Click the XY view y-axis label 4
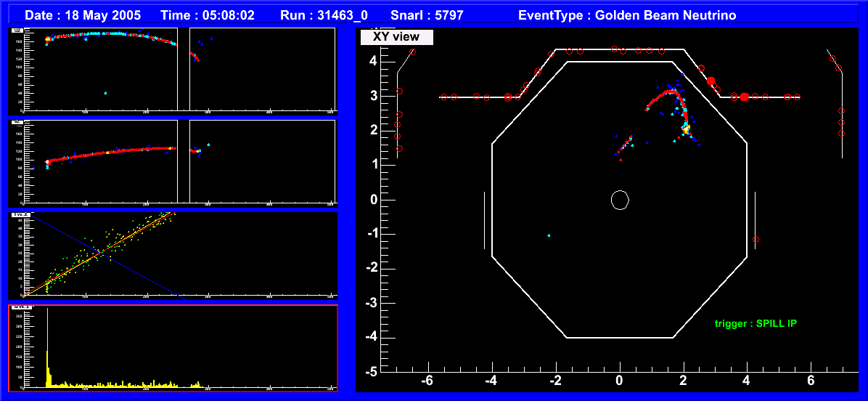Screen dimensions: 868x401 pyautogui.click(x=374, y=60)
